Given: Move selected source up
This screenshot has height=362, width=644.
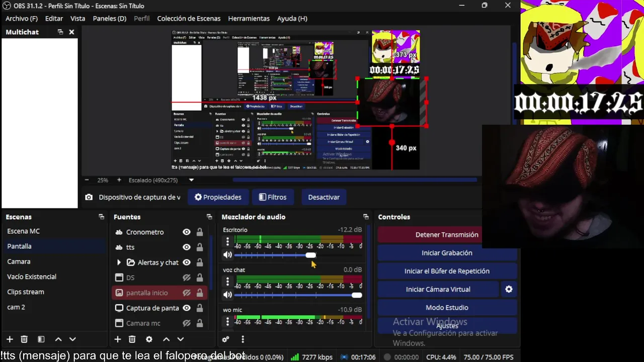Looking at the screenshot, I should point(166,339).
